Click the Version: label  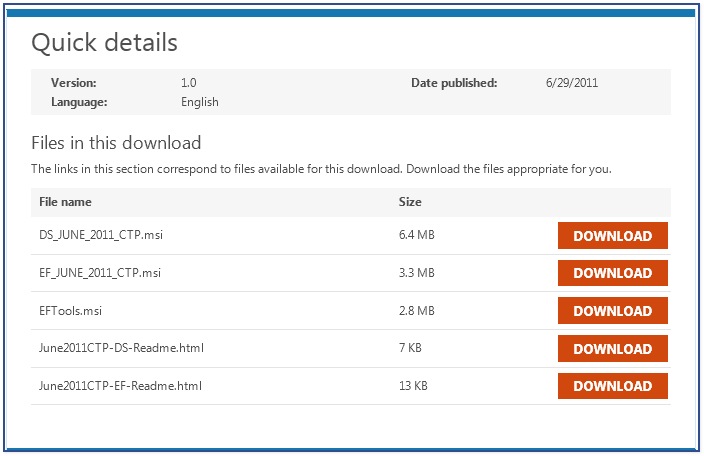pyautogui.click(x=74, y=83)
